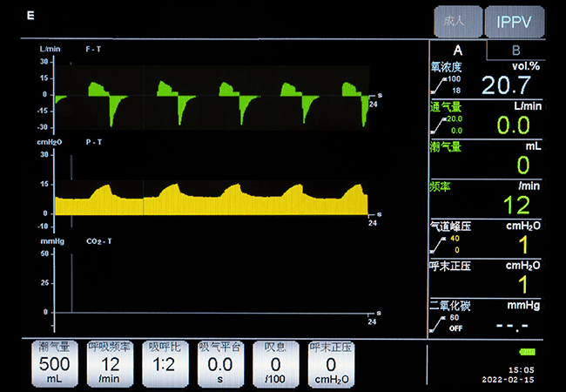Click the CO2 - T empty graph area

[x=218, y=279]
